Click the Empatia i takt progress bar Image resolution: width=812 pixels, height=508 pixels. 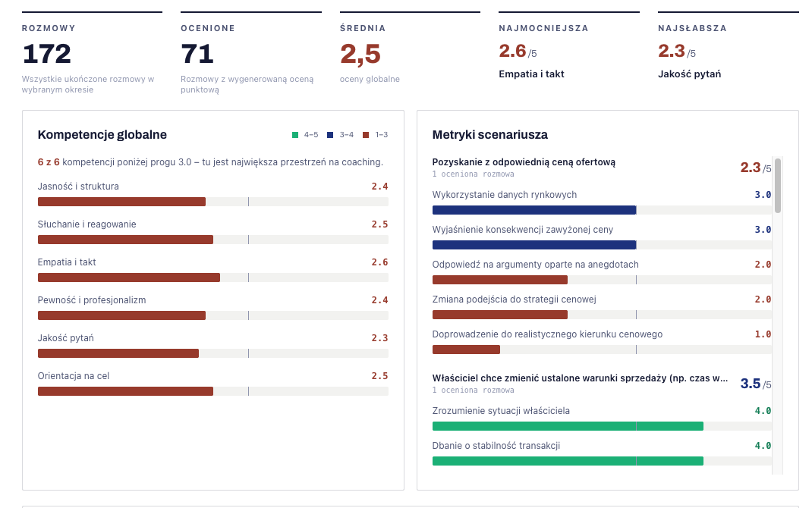(212, 278)
